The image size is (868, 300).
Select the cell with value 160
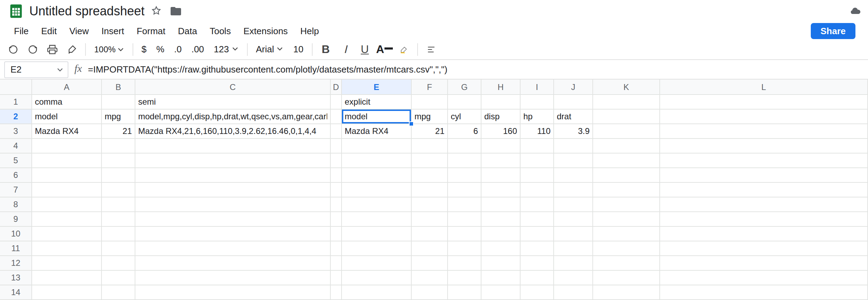tap(501, 131)
